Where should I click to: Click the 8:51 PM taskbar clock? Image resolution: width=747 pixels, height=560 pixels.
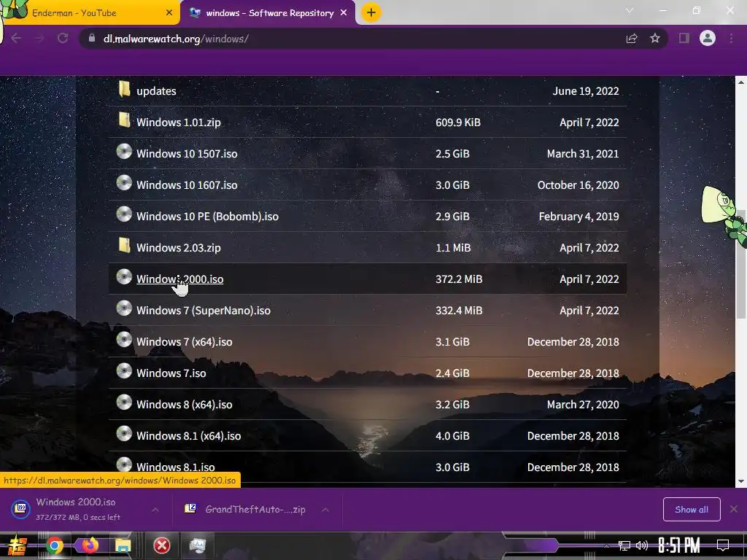tap(678, 545)
